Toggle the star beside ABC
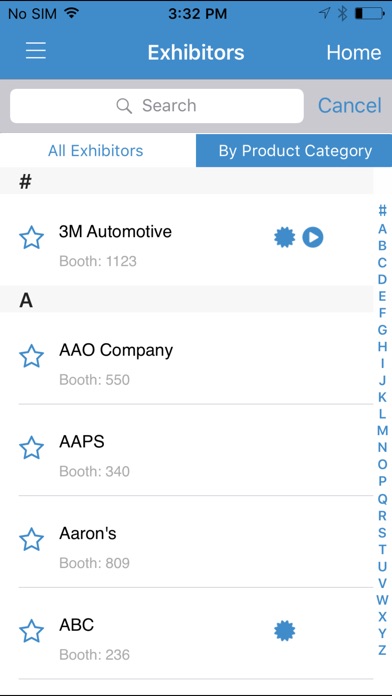The width and height of the screenshot is (392, 696). coord(32,631)
